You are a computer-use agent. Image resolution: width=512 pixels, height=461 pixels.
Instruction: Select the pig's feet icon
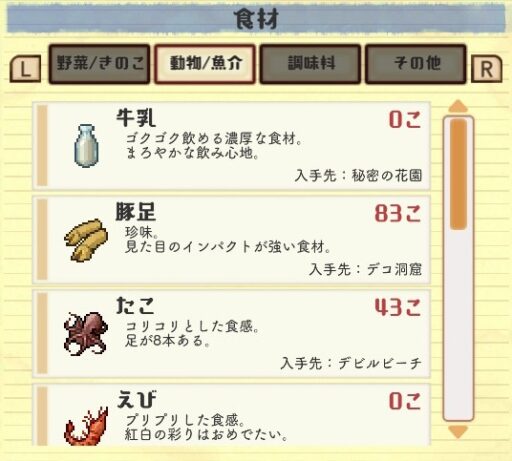[x=86, y=240]
